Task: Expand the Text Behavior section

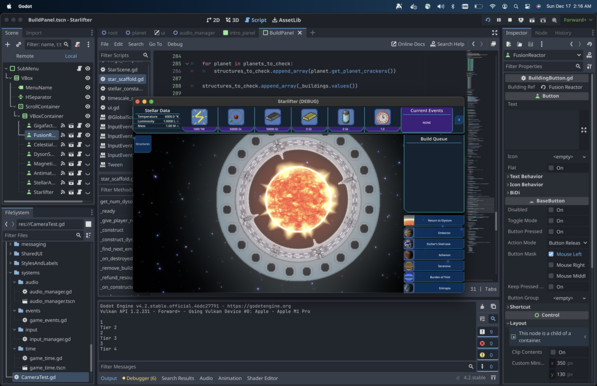Action: (x=525, y=177)
